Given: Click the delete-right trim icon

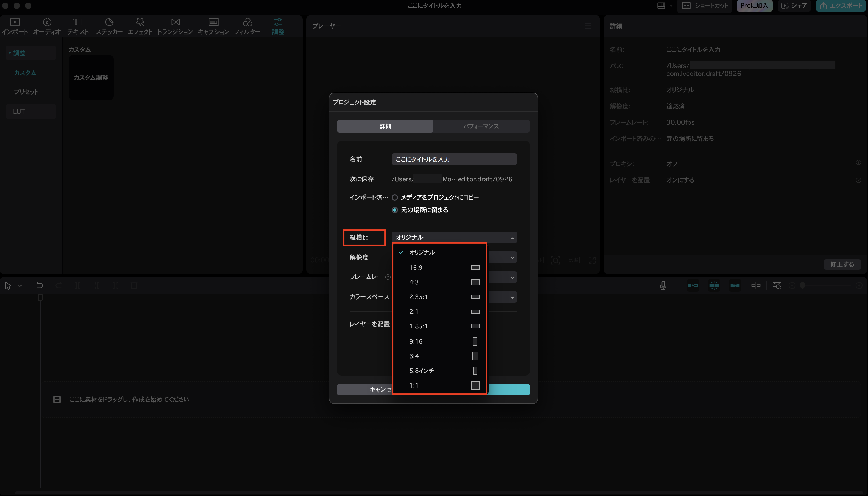Looking at the screenshot, I should pos(115,285).
